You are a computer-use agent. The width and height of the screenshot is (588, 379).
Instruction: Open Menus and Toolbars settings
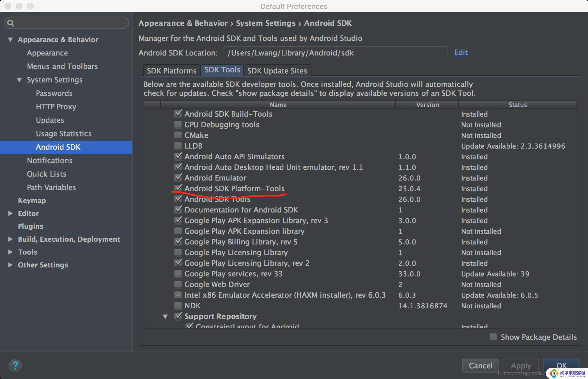pyautogui.click(x=62, y=66)
